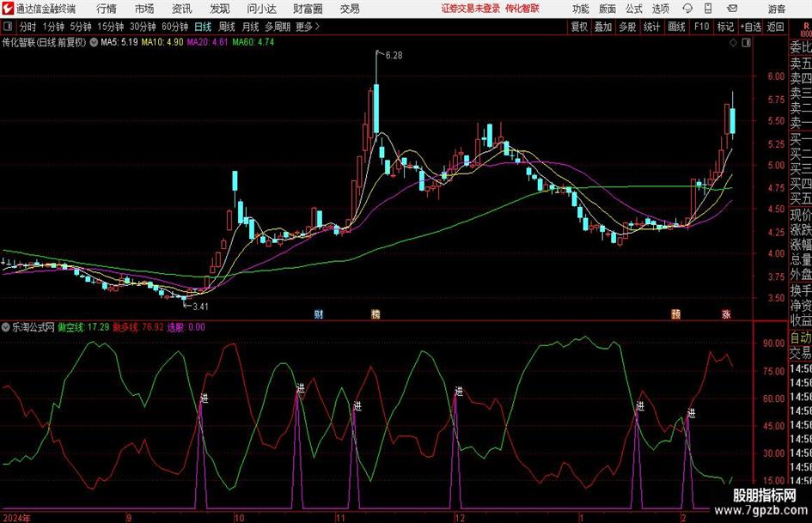The image size is (812, 523).
Task: Click the 做空线: 17.29 indicator value
Action: [83, 327]
